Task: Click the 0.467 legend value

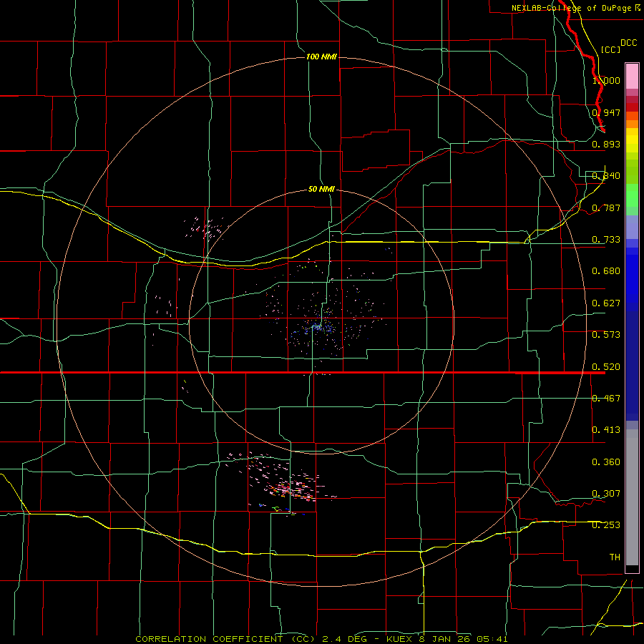Action: [x=606, y=399]
